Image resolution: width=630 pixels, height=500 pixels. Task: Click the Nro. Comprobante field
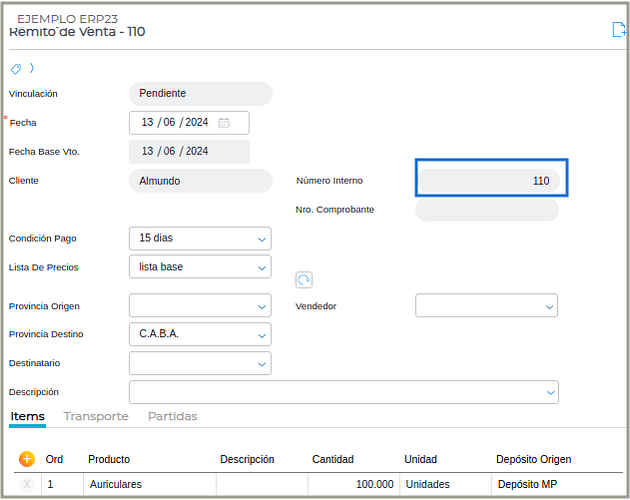point(486,210)
